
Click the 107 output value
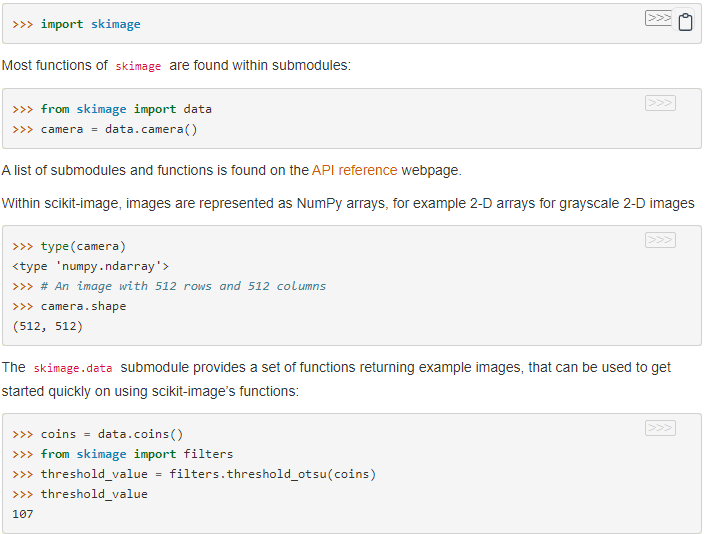22,514
